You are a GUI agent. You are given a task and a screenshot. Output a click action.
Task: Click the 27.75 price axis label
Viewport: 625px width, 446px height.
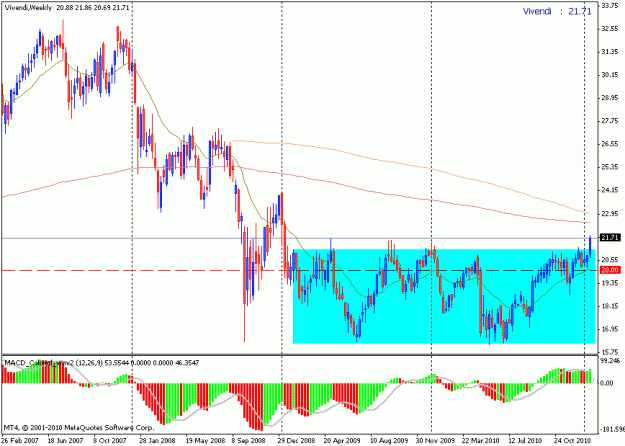click(x=610, y=121)
